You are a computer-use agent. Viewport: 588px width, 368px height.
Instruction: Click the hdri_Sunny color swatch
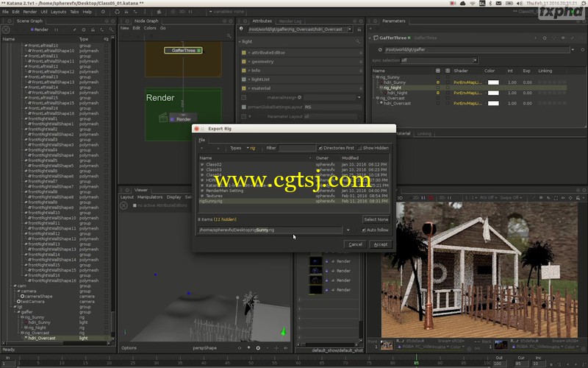point(493,82)
